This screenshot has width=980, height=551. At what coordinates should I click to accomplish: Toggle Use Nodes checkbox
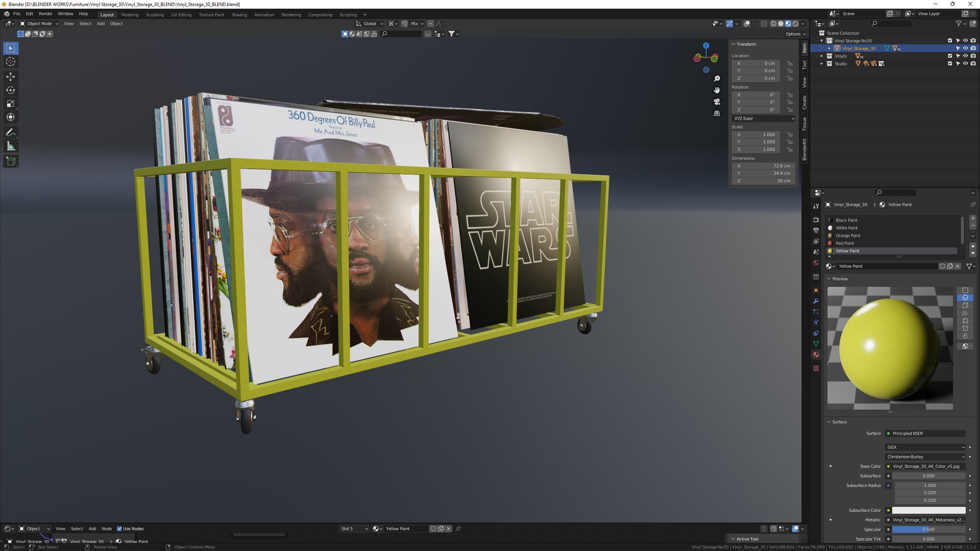point(119,529)
